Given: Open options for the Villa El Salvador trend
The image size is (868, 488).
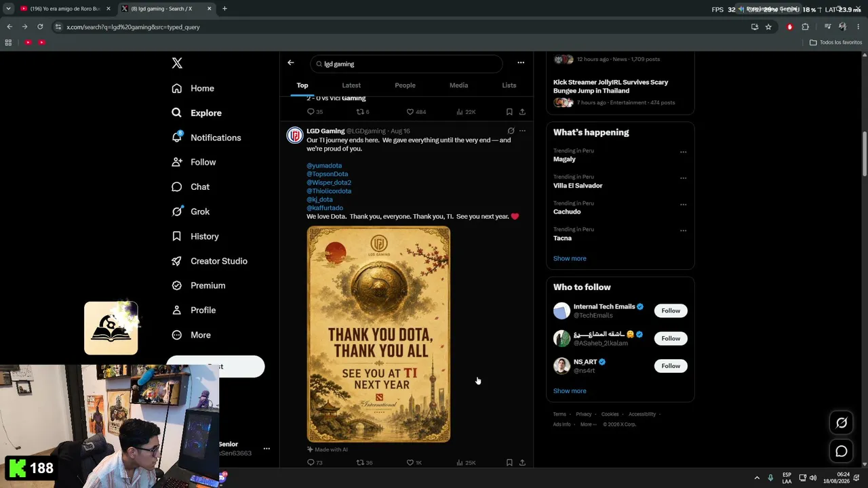Looking at the screenshot, I should [683, 178].
